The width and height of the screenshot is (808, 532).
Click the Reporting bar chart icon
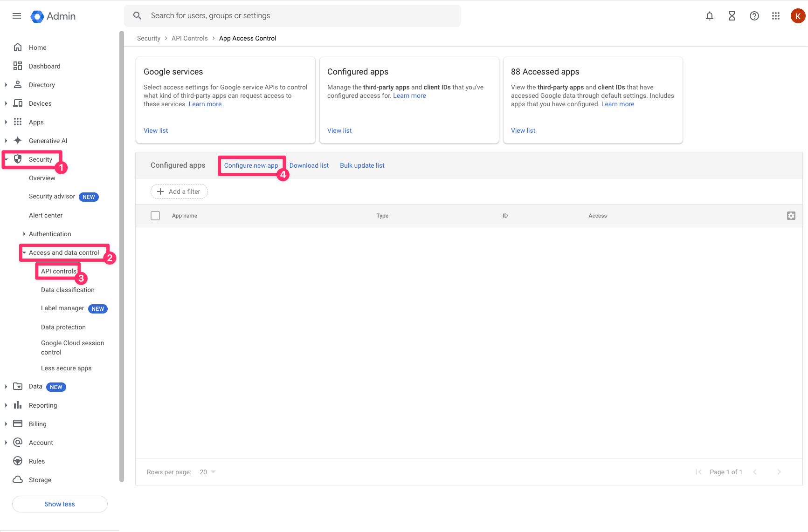(x=18, y=405)
